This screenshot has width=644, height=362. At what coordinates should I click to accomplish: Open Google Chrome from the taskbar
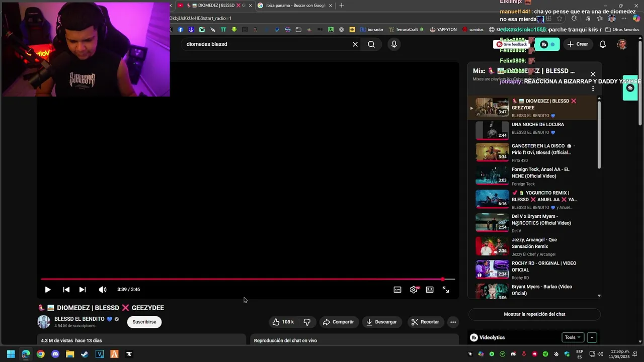point(40,354)
